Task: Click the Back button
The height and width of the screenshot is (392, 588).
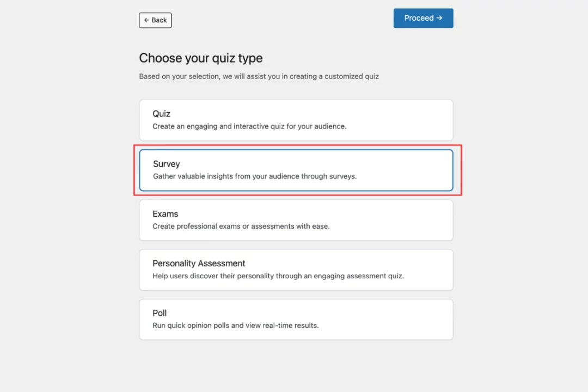Action: pos(155,20)
